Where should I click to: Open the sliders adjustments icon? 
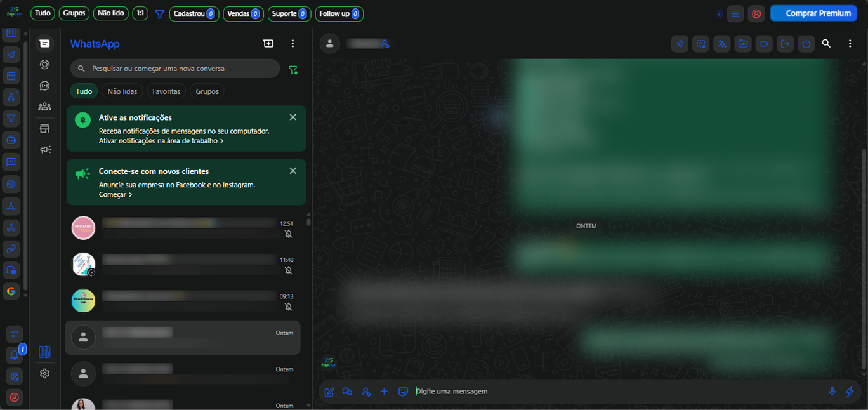14,334
